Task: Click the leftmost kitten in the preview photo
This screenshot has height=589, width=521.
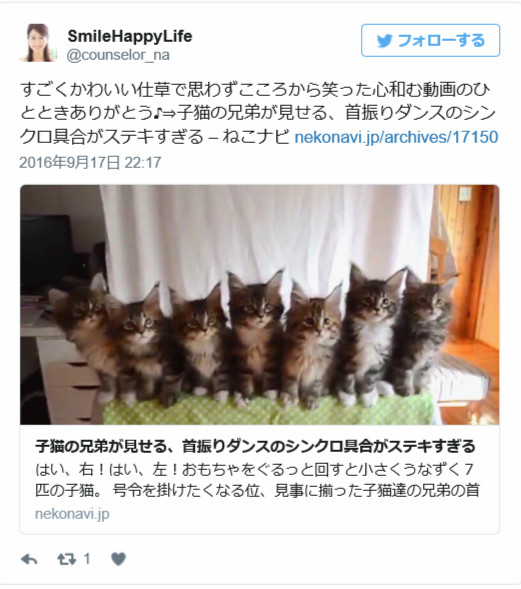Action: (83, 331)
